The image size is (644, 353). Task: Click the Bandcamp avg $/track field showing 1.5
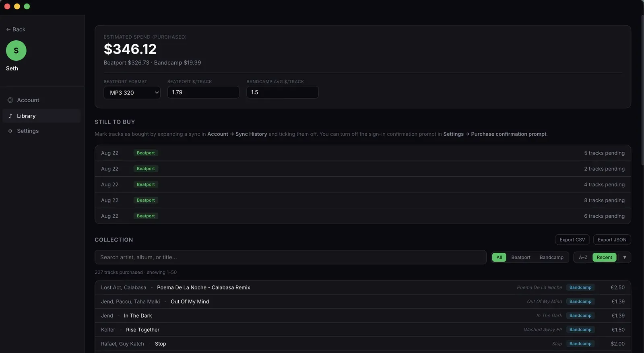[282, 92]
